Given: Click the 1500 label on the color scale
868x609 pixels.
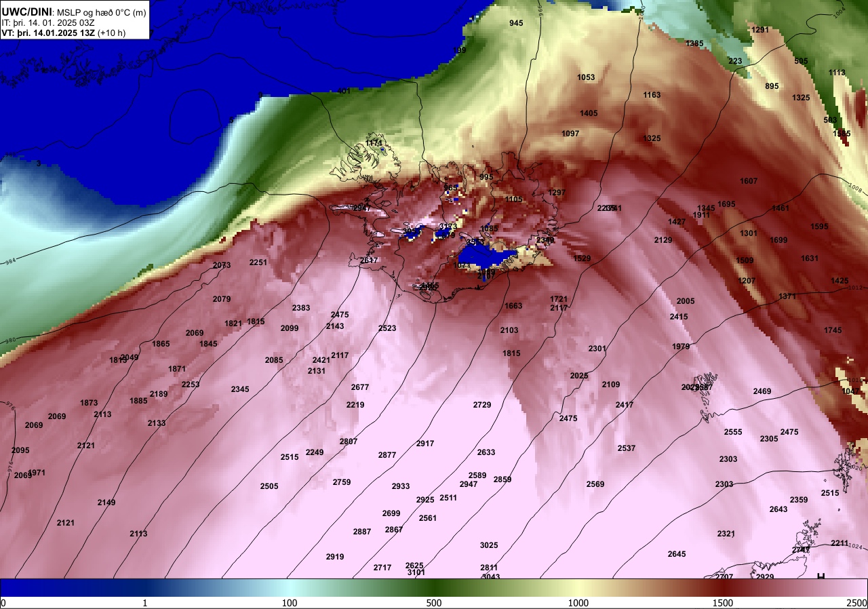Looking at the screenshot, I should pos(723,603).
